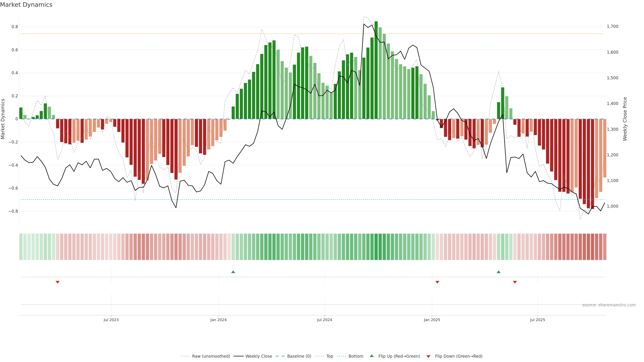Toggle Raw (unsmoothed) legend entry

pos(211,356)
